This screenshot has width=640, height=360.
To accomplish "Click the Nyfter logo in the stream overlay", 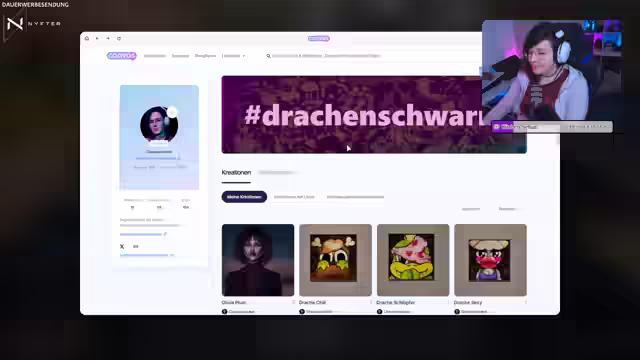I will tap(33, 24).
